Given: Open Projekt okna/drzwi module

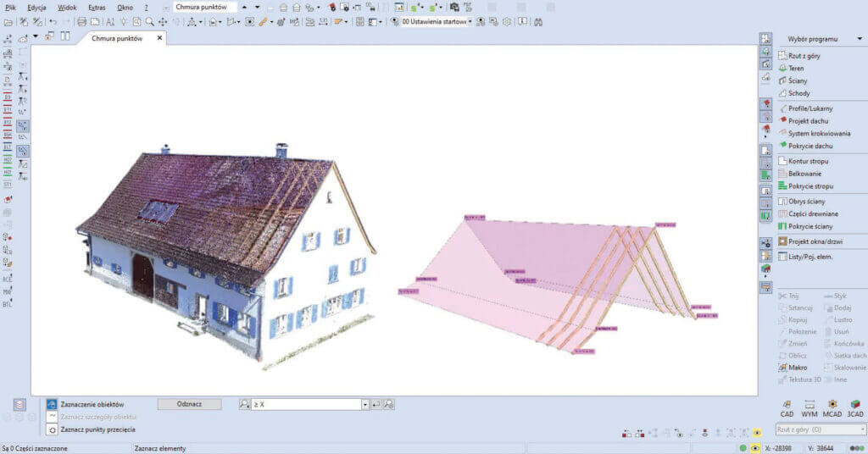Looking at the screenshot, I should [x=810, y=241].
